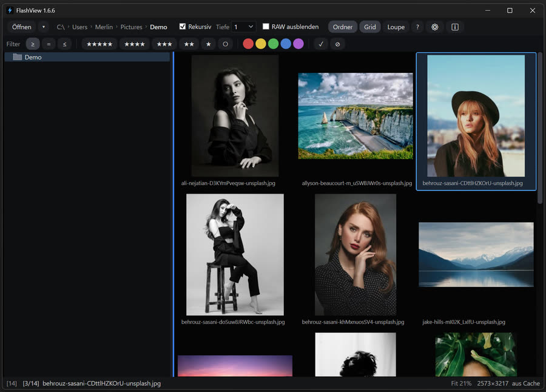Enable the RAW ausblenden checkbox

tap(266, 27)
